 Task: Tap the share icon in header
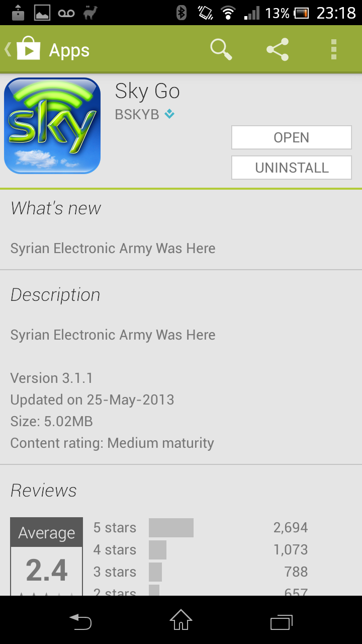coord(278,50)
